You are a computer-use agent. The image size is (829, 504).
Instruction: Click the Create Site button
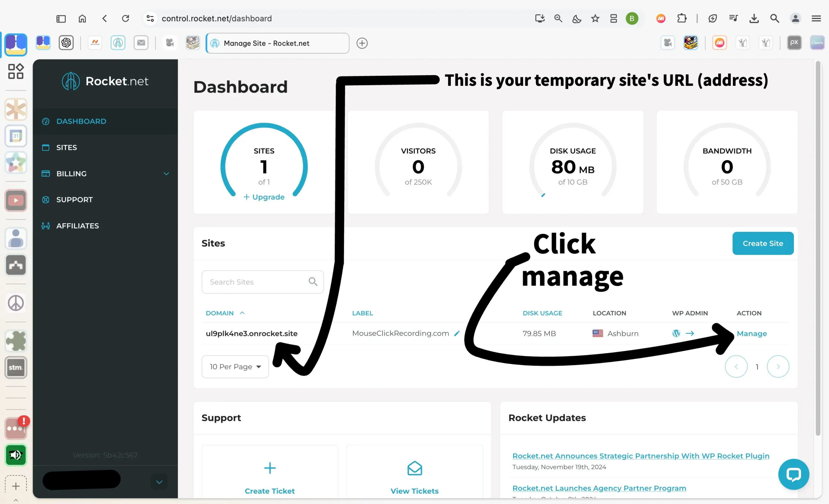[763, 243]
